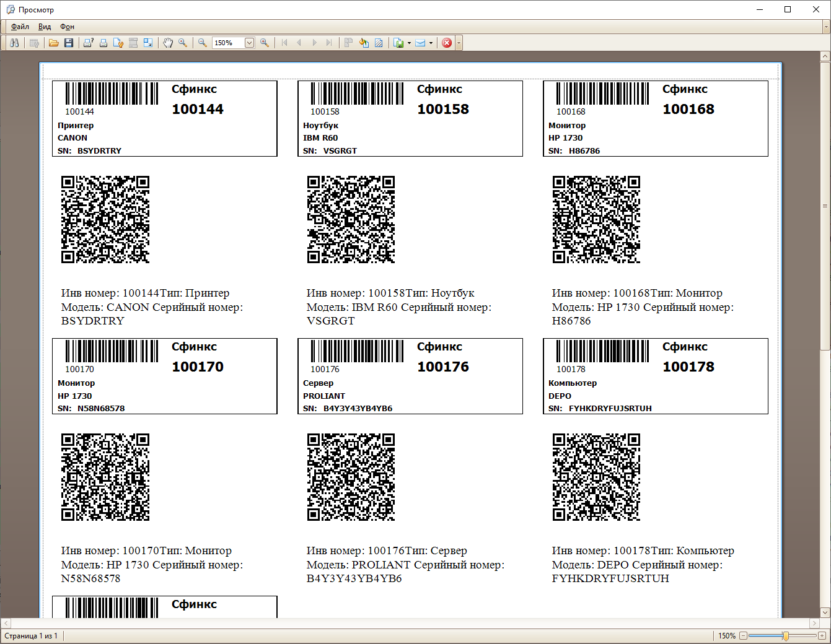831x644 pixels.
Task: Click the Scale page icon
Action: (x=148, y=43)
